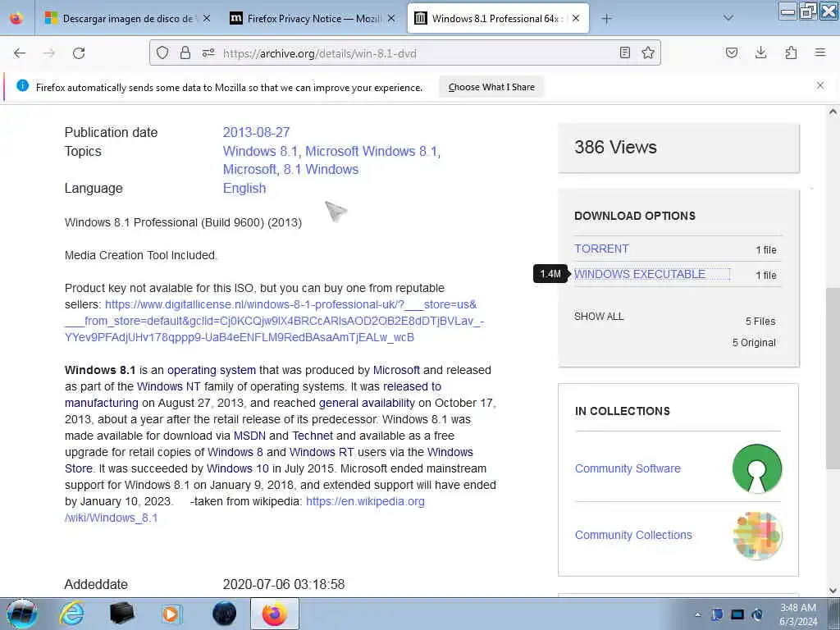Follow the MSDN link
The width and height of the screenshot is (840, 630).
click(x=249, y=436)
